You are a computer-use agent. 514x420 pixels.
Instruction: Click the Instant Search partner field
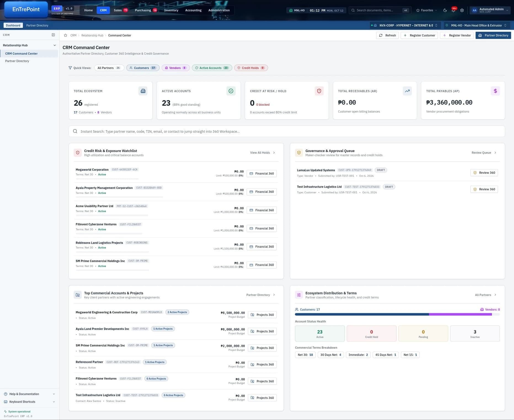[287, 131]
